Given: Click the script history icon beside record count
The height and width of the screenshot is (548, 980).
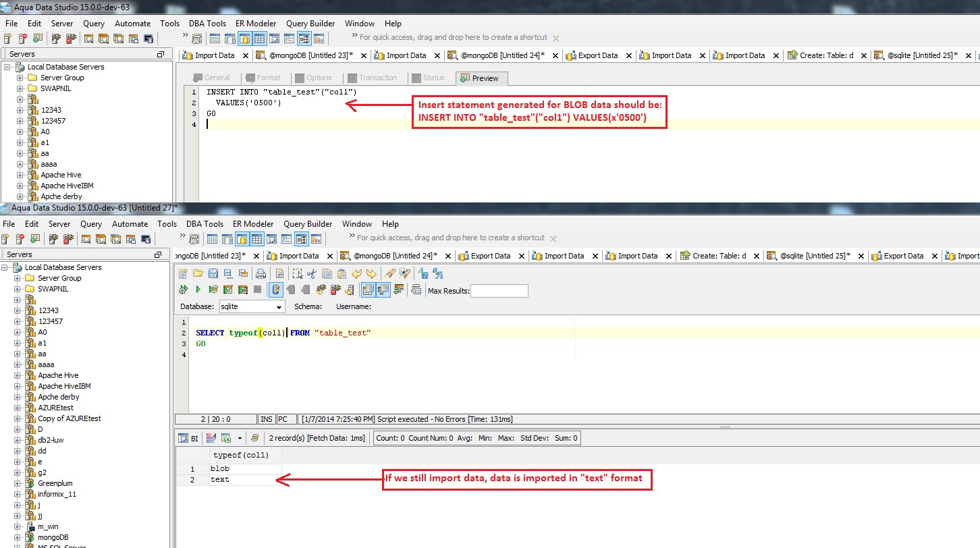Looking at the screenshot, I should 254,438.
